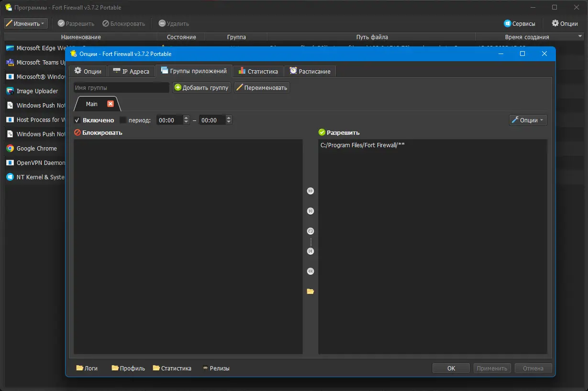Remove the Main group with red X

pos(111,104)
